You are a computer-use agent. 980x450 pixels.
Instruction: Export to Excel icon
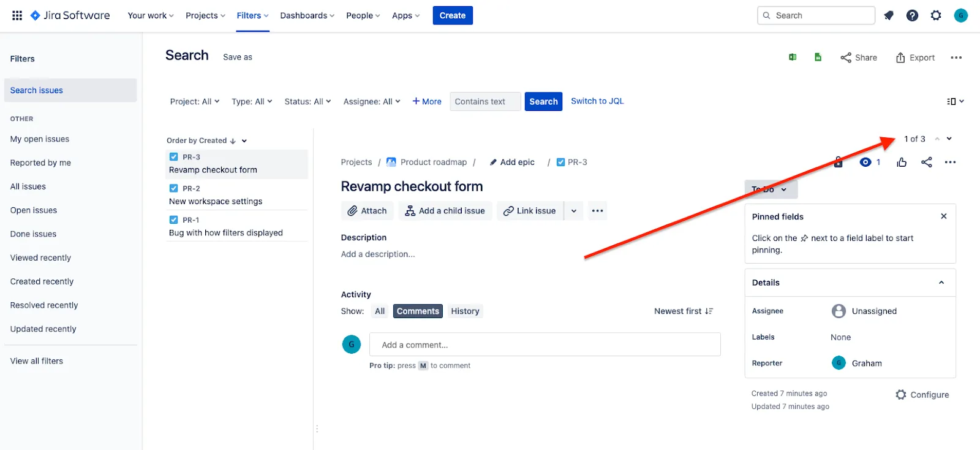793,57
